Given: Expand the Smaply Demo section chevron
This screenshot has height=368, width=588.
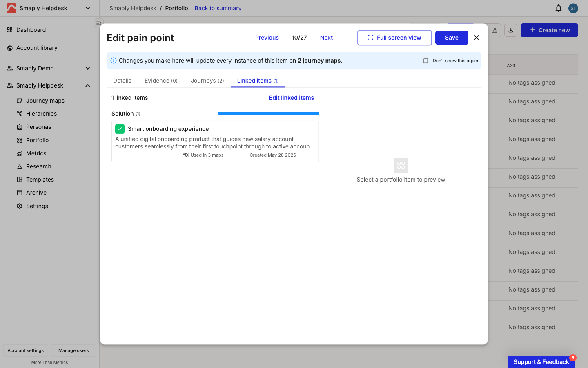Looking at the screenshot, I should (x=88, y=68).
